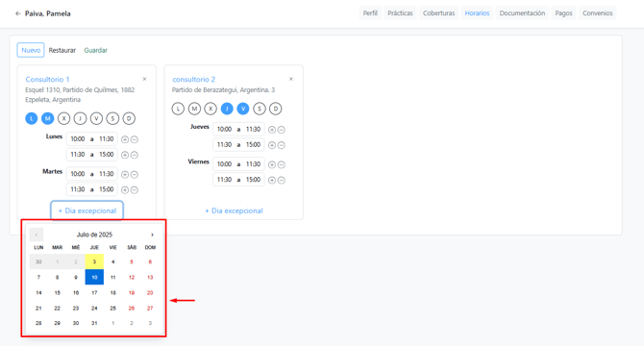Close the Consultorio 1 card

pyautogui.click(x=144, y=79)
